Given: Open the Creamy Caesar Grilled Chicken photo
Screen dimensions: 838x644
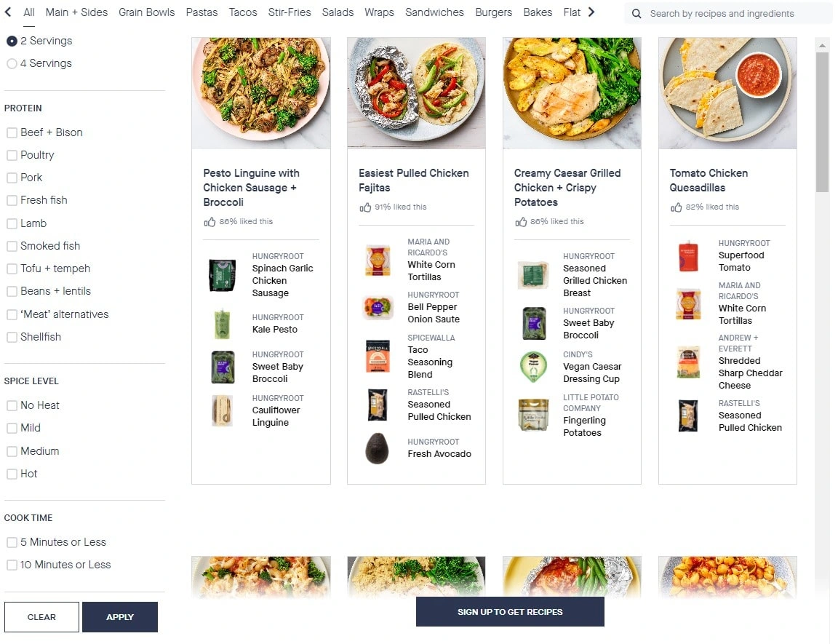Looking at the screenshot, I should pyautogui.click(x=572, y=93).
